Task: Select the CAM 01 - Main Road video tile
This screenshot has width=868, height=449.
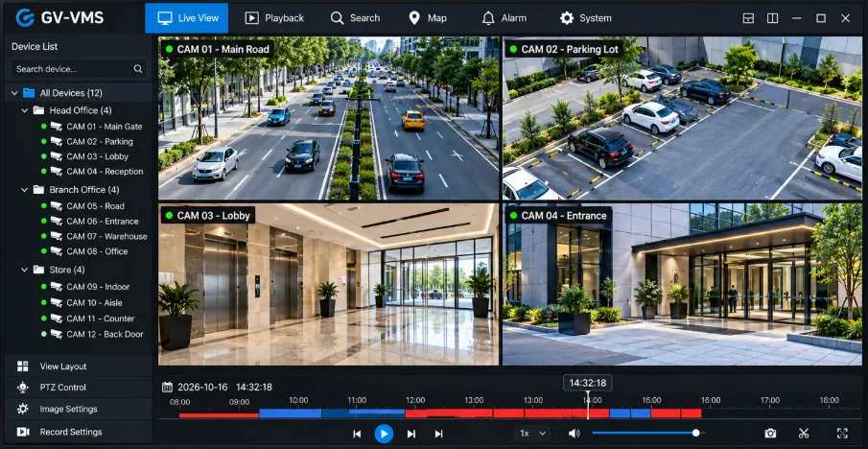Action: click(x=328, y=118)
